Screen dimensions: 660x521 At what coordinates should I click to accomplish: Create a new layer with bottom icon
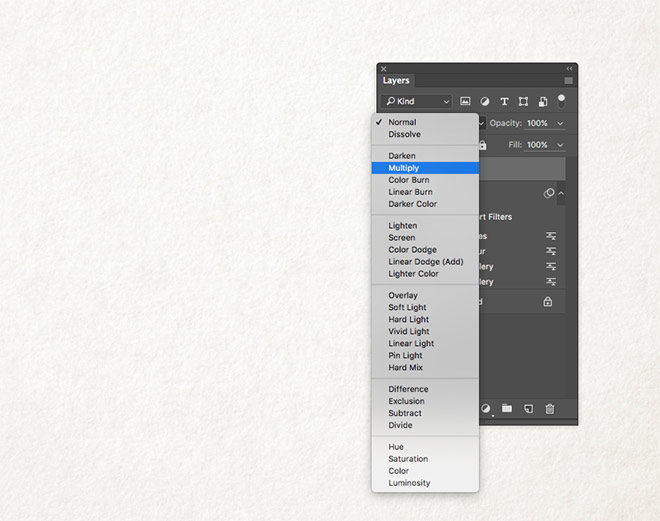click(528, 408)
